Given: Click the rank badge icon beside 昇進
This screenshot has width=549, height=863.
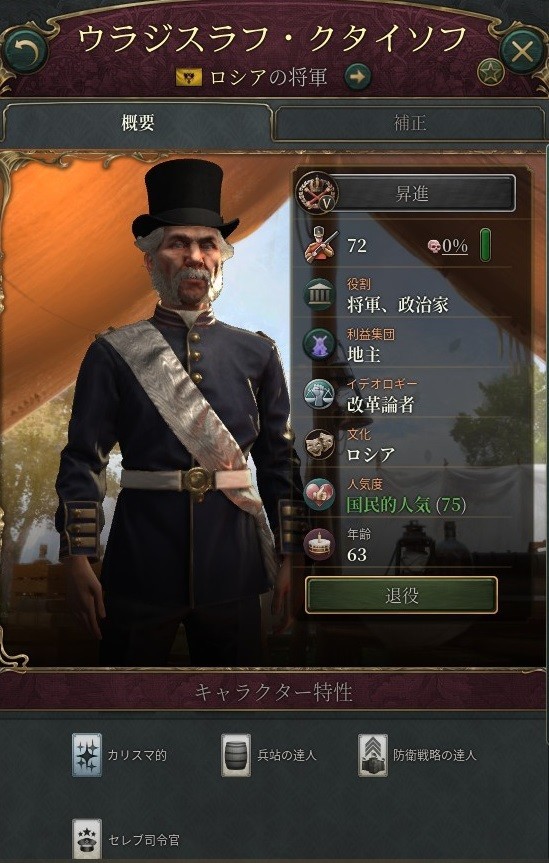Looking at the screenshot, I should (317, 193).
